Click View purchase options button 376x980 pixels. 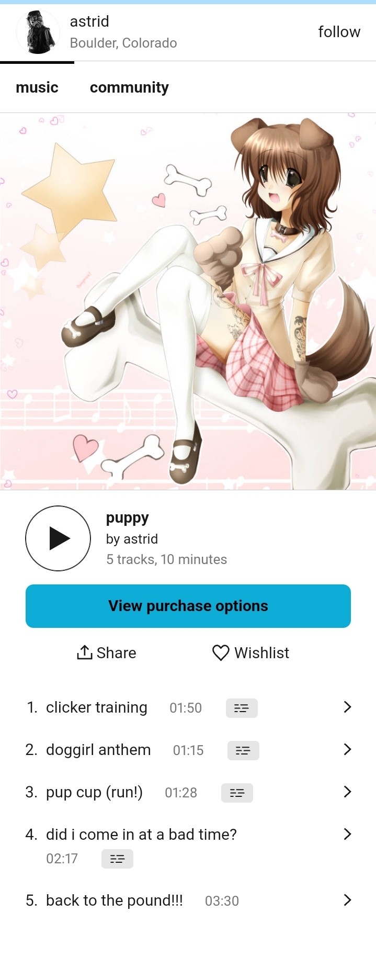(x=188, y=606)
